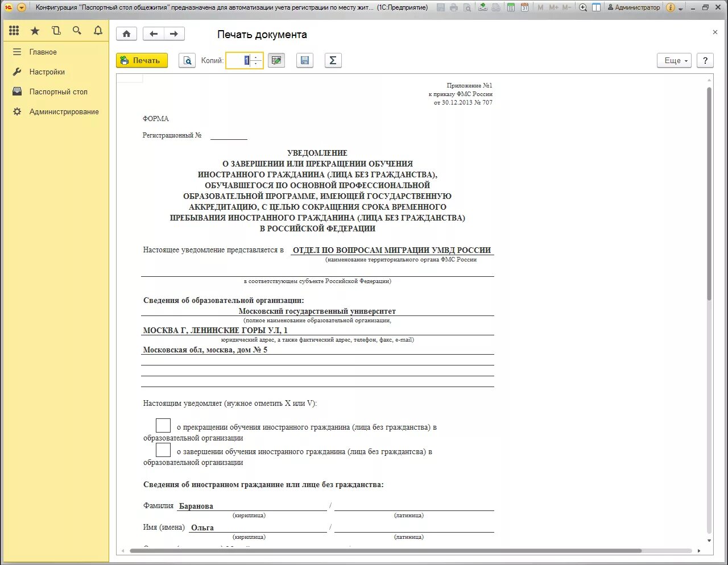The image size is (728, 565).
Task: Click the Приложение №1 text
Action: pyautogui.click(x=469, y=85)
